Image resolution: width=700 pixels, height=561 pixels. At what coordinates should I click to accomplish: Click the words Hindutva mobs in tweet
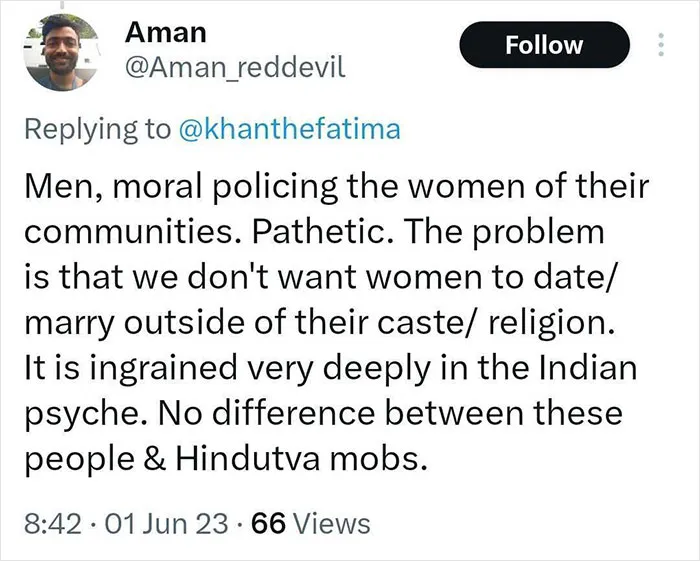[x=299, y=459]
